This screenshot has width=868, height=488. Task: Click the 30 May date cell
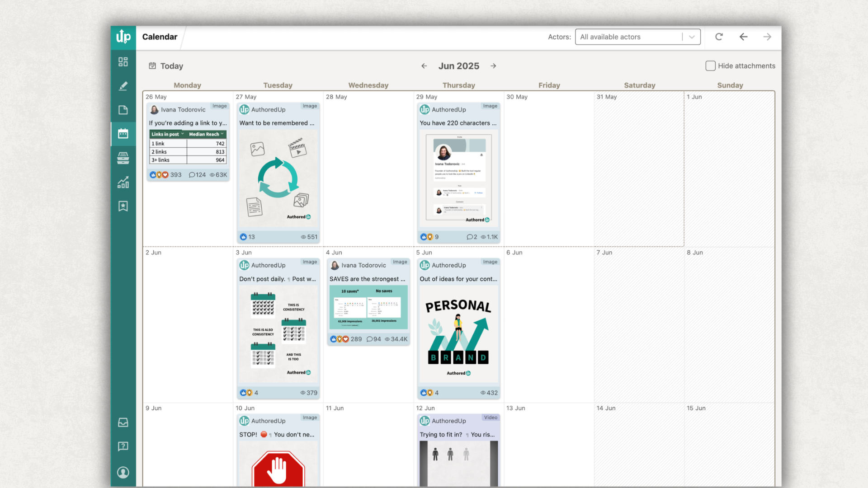click(549, 169)
